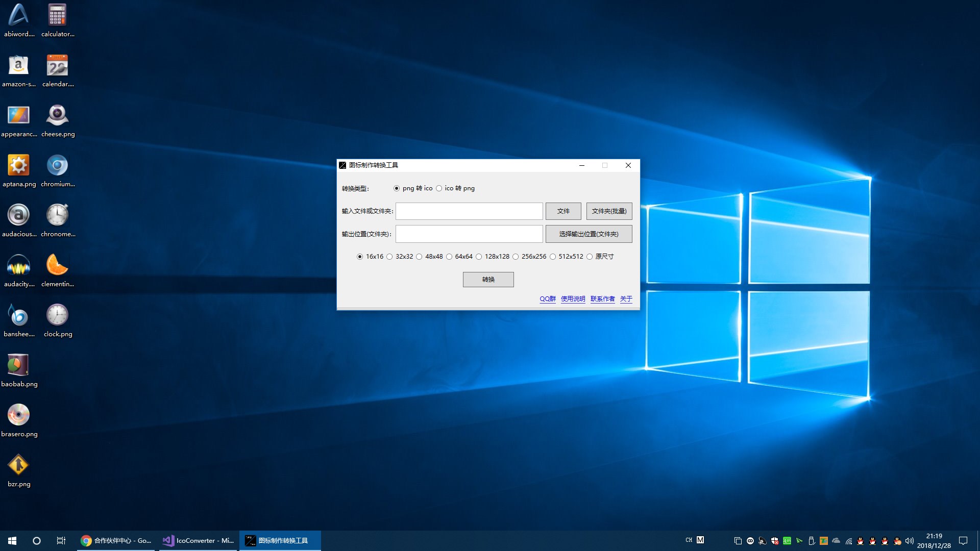
Task: Select 原尺寸 original size option
Action: coord(590,257)
